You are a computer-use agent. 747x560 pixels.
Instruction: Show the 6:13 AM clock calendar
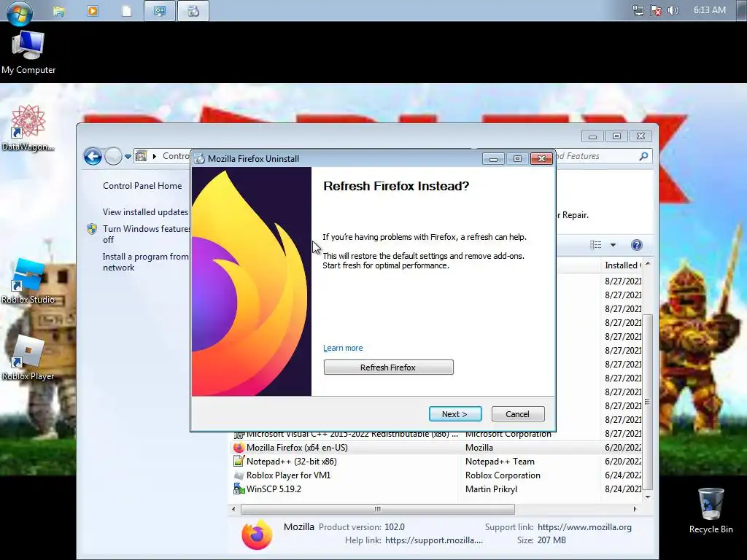(x=709, y=10)
